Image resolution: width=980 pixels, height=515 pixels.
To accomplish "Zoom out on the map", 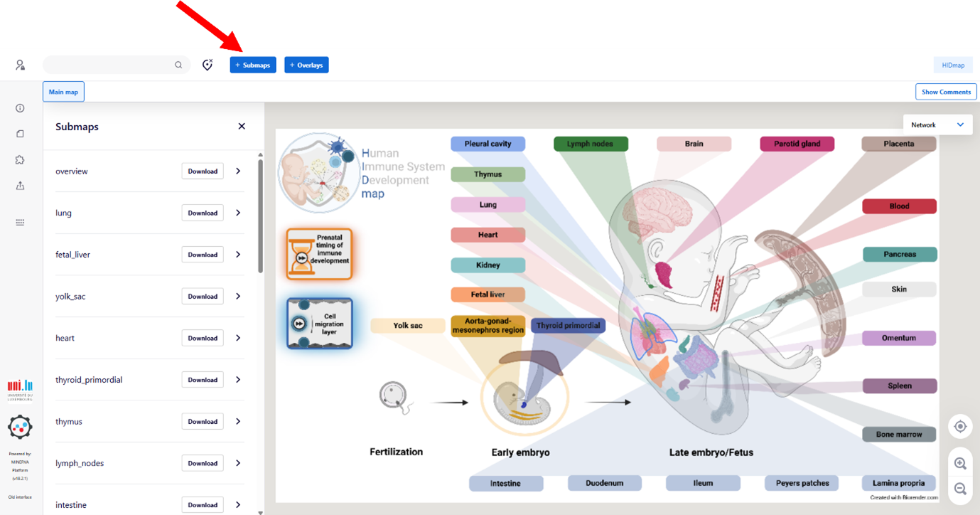I will 960,489.
